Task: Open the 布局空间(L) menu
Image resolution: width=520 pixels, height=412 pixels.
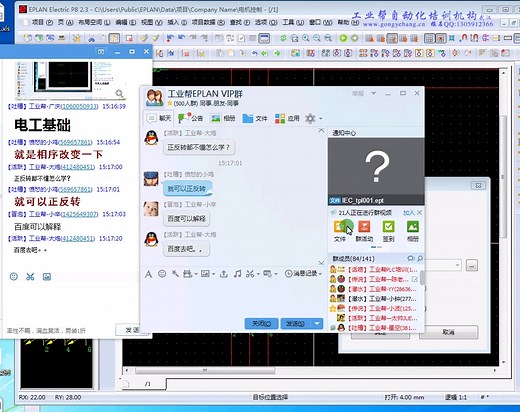Action: point(94,22)
